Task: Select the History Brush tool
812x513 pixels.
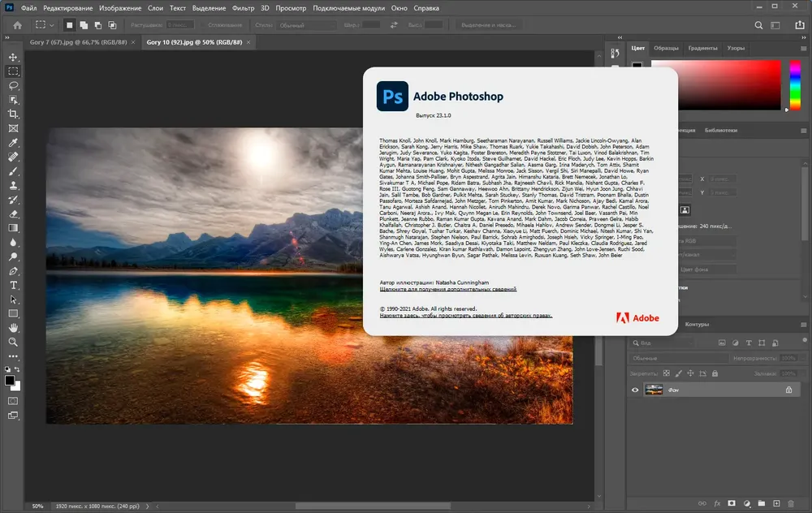Action: pyautogui.click(x=13, y=200)
